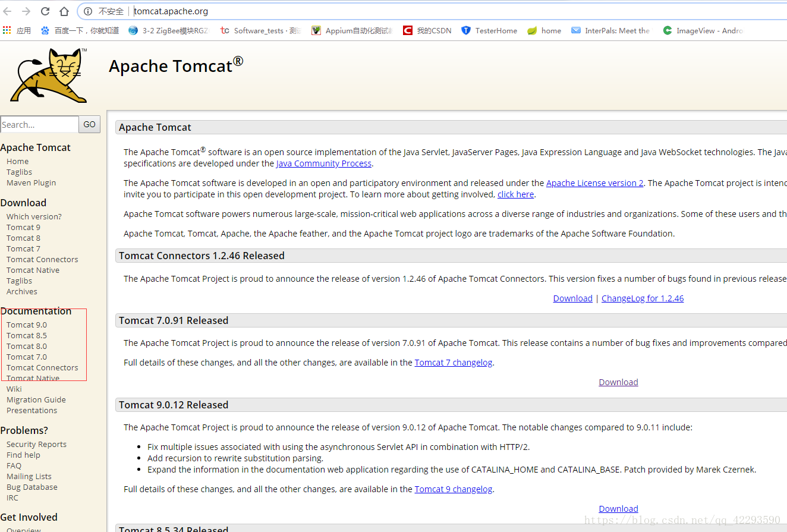Open the 3-2 ZigBee bookmark
The width and height of the screenshot is (787, 532).
point(169,30)
